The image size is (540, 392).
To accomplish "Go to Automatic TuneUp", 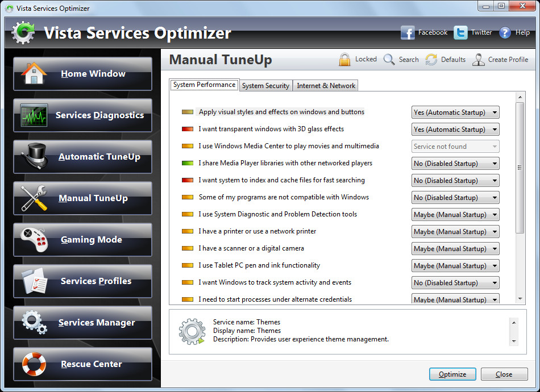I will coord(82,157).
